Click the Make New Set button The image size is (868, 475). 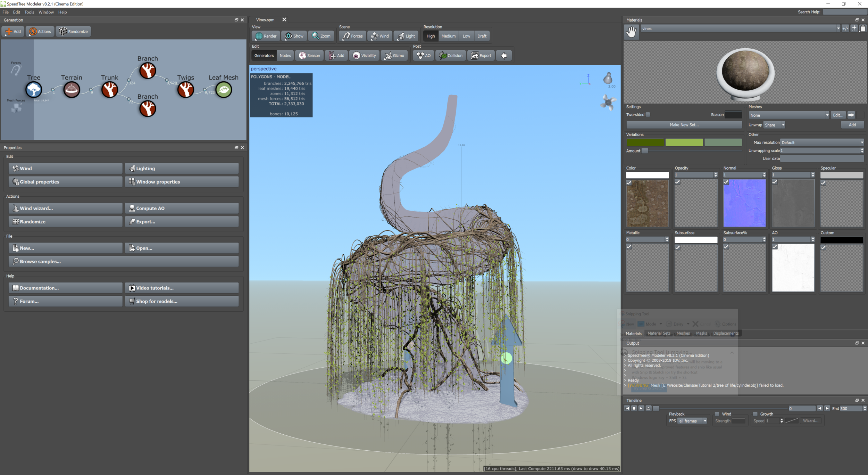[x=684, y=125]
